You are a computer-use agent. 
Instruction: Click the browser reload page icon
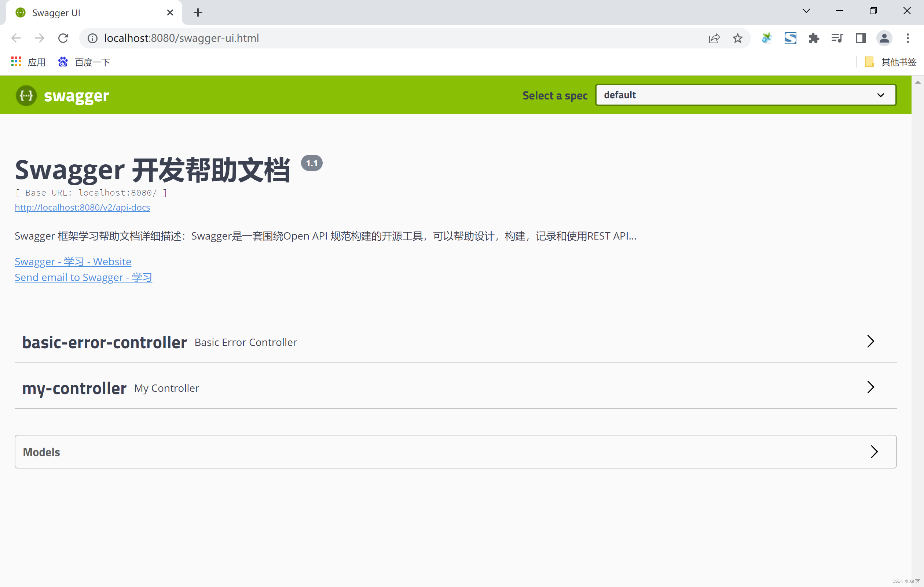(63, 38)
